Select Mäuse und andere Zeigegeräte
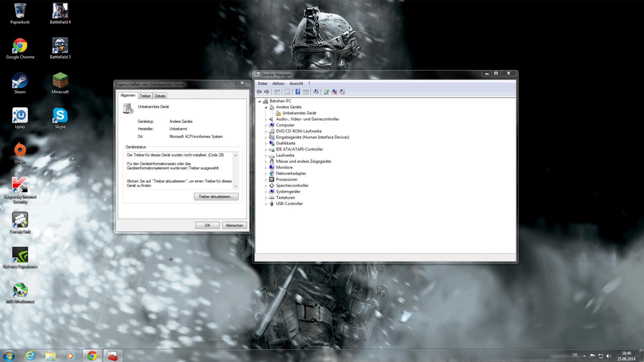The width and height of the screenshot is (644, 362). point(303,162)
